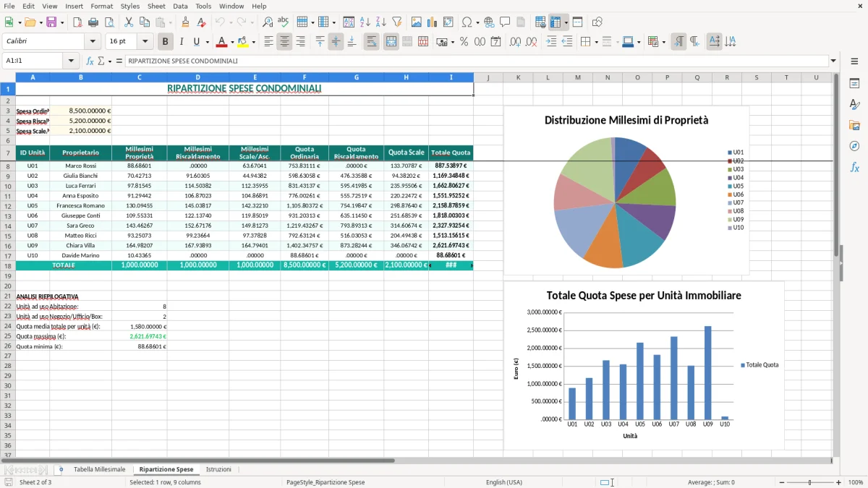Open sidebar Properties panel icon

(854, 84)
